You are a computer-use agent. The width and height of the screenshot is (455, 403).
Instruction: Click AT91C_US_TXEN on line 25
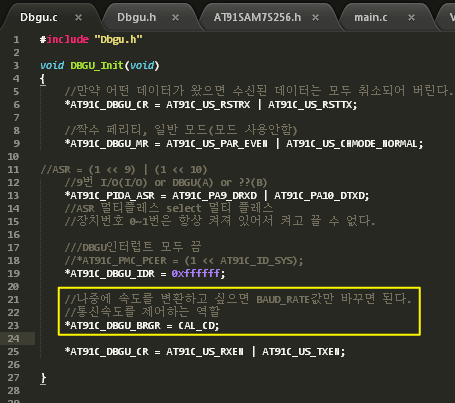301,351
